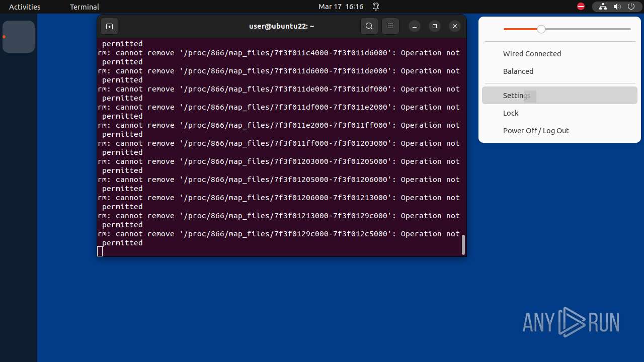The height and width of the screenshot is (362, 644).
Task: Click the power icon in top bar
Action: (x=631, y=7)
